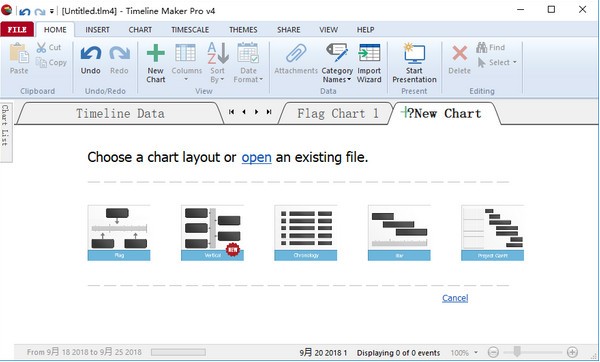Click the Timeline Maker app logo icon
Image resolution: width=600 pixels, height=362 pixels.
[x=7, y=10]
